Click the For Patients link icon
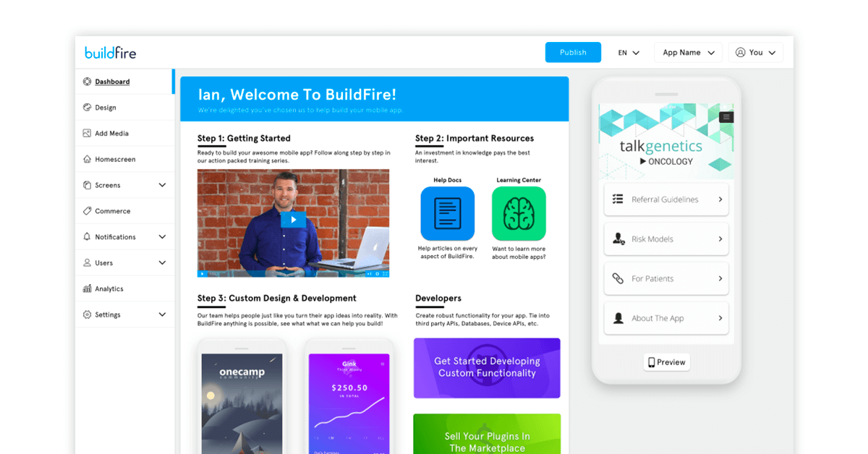 click(618, 278)
